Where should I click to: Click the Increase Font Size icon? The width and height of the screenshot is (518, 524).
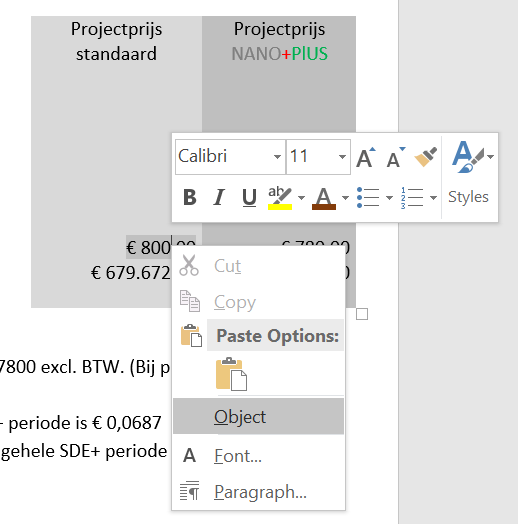point(366,157)
